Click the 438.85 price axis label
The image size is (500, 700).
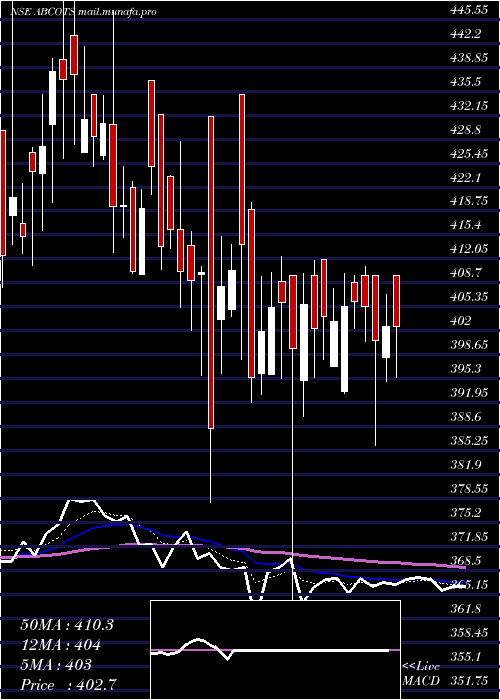[469, 58]
